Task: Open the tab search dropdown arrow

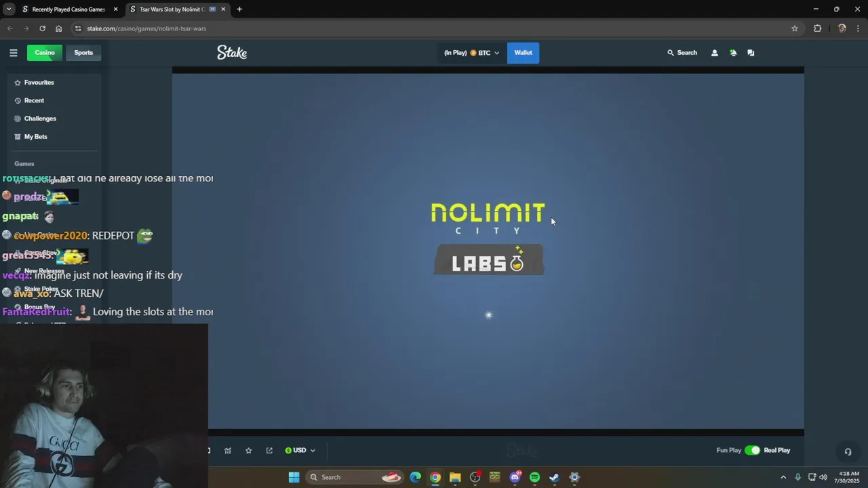Action: (x=8, y=9)
